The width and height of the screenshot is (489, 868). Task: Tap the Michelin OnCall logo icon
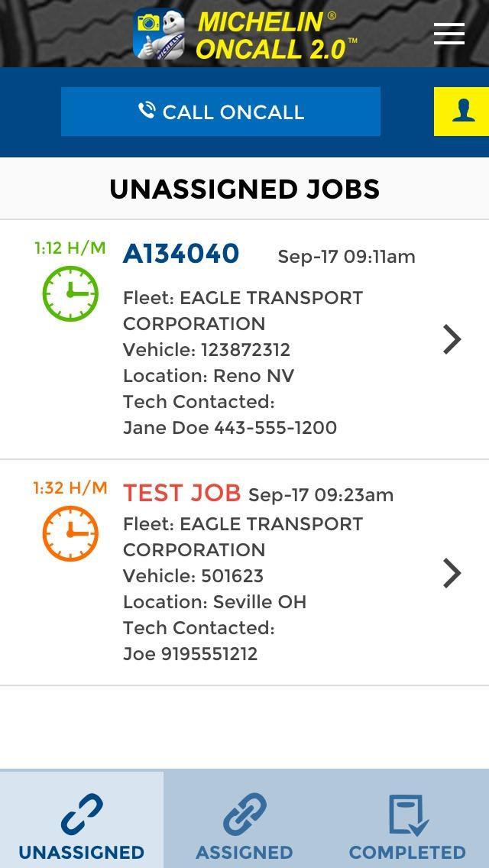tap(159, 34)
